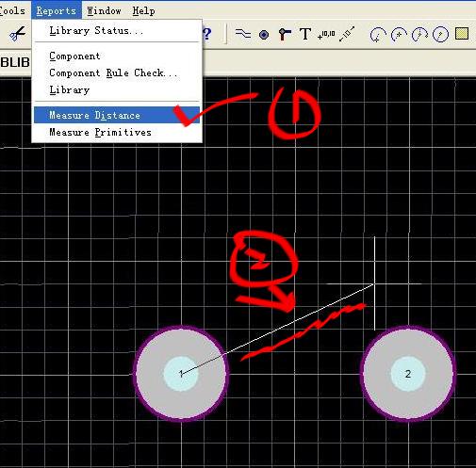Select the Place Arc any angle tool
476x468 pixels.
(419, 35)
